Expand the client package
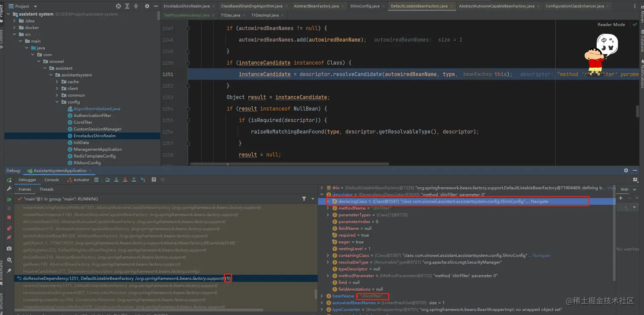Screen dimensions: 644x315 (x=57, y=89)
